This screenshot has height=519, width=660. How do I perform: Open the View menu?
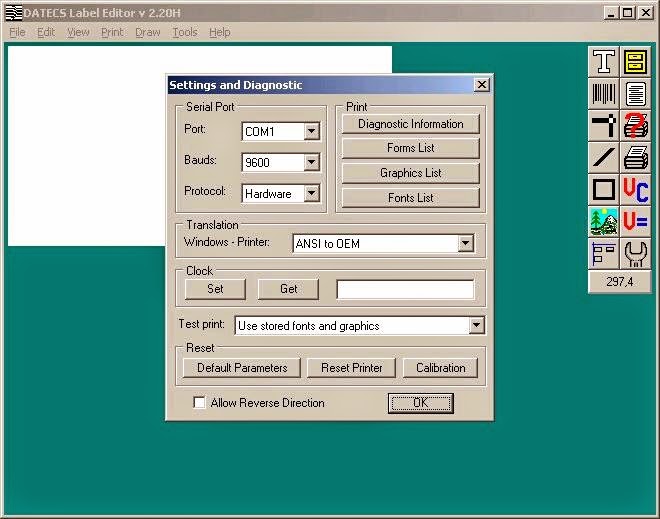pyautogui.click(x=78, y=32)
